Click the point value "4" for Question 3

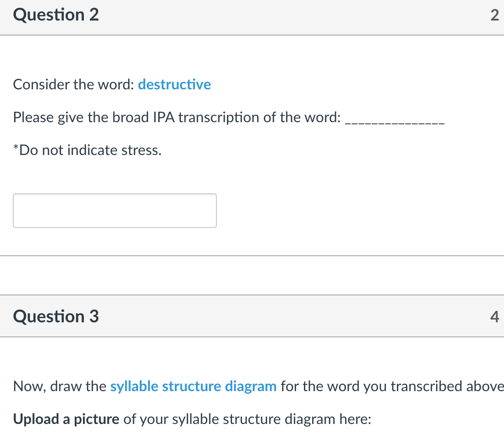[494, 317]
